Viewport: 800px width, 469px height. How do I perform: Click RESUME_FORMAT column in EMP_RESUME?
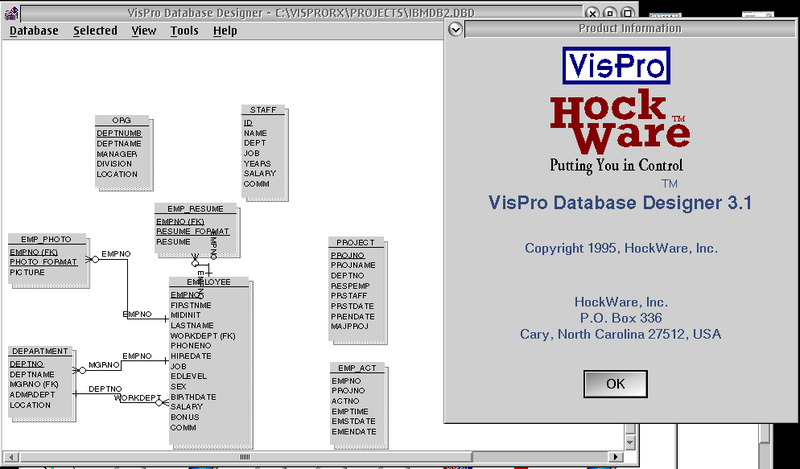pyautogui.click(x=192, y=231)
